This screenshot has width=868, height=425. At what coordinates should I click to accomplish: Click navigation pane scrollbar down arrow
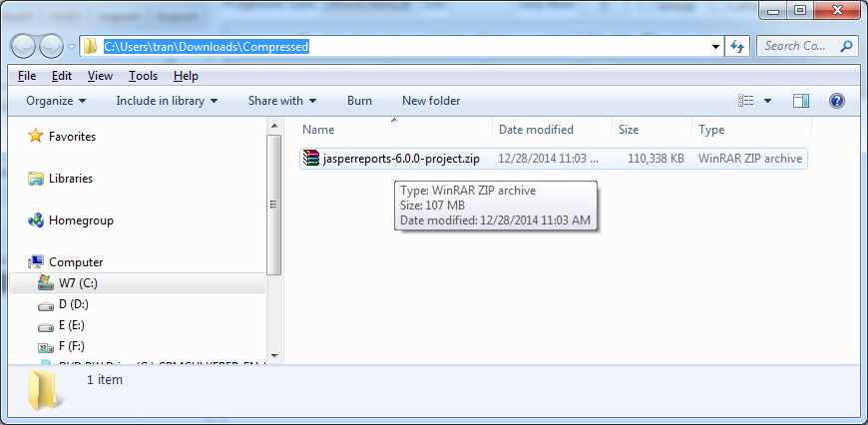274,356
